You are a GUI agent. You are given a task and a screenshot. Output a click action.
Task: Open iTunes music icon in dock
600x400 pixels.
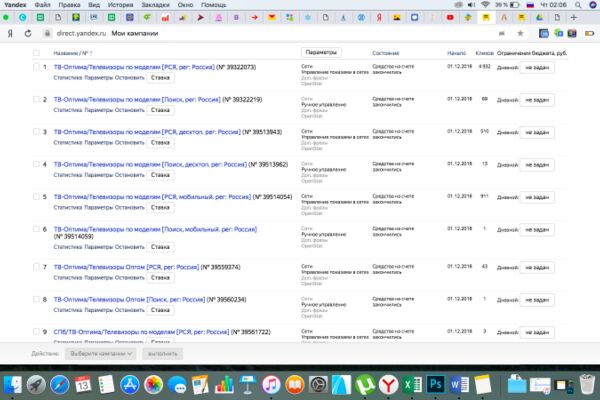click(x=271, y=385)
